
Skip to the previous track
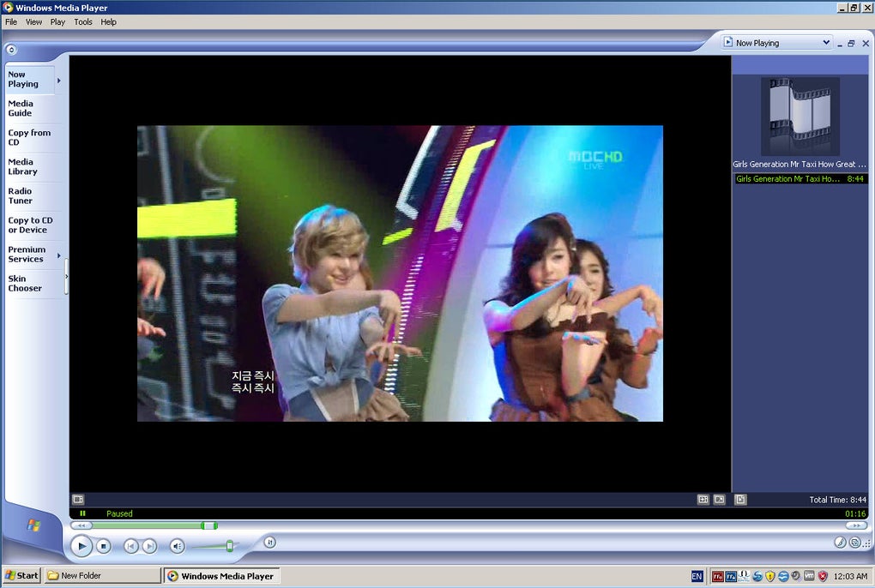pyautogui.click(x=130, y=546)
